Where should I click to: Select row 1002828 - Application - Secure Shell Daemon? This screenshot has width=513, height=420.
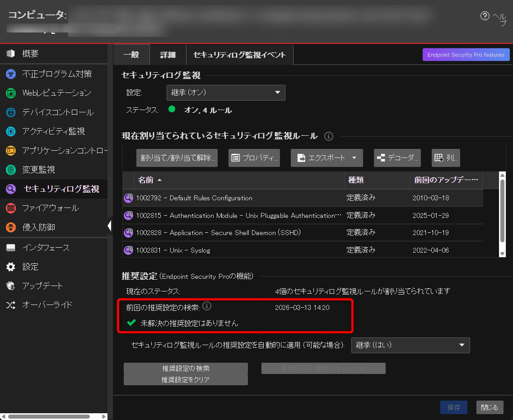pyautogui.click(x=303, y=233)
